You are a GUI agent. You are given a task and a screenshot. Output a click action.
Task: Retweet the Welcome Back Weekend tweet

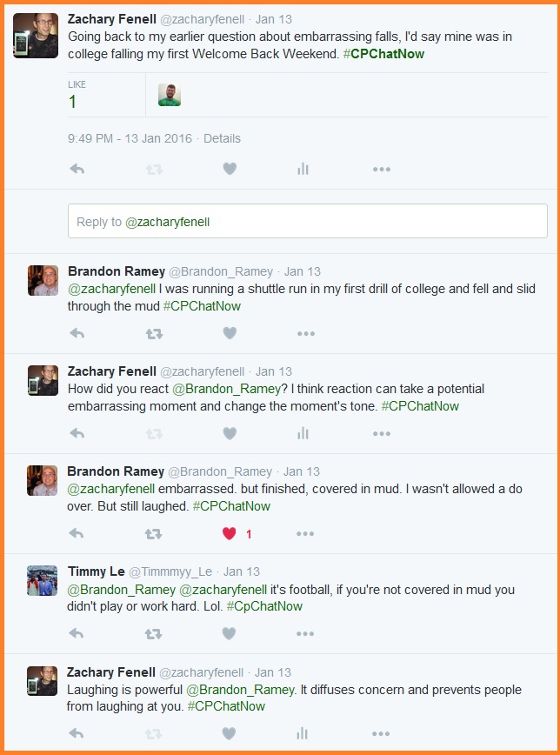pos(153,169)
